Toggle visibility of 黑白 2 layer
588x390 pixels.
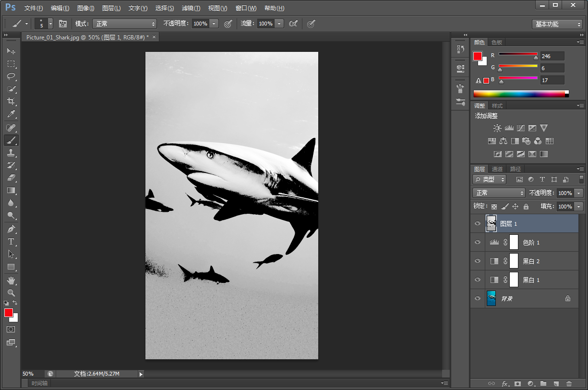477,261
